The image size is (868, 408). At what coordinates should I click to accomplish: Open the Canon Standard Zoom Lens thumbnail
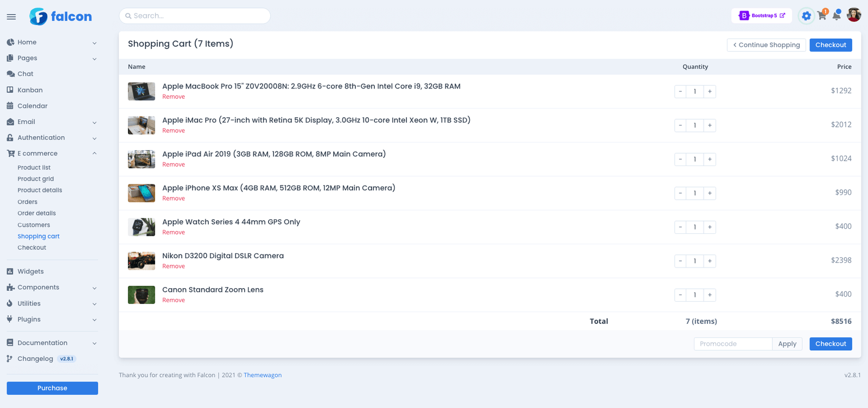point(142,295)
